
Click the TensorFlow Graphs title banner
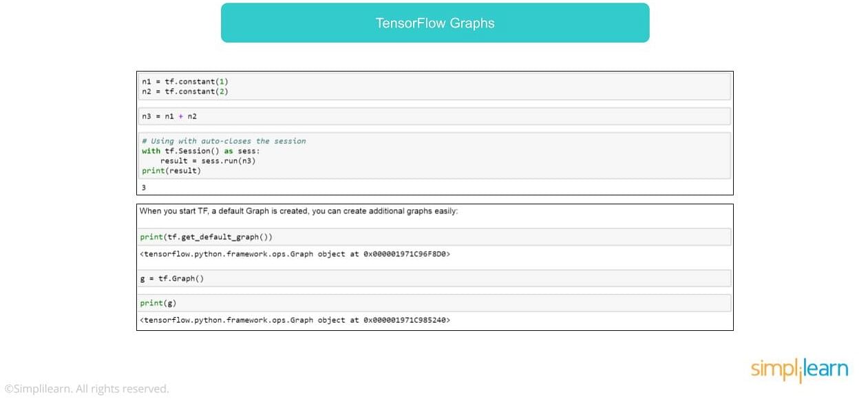[435, 23]
